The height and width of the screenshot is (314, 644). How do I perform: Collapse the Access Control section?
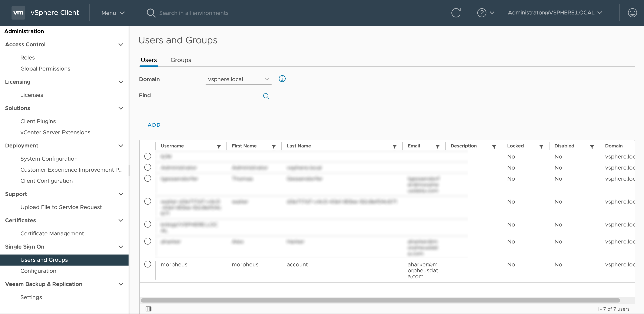coord(121,45)
